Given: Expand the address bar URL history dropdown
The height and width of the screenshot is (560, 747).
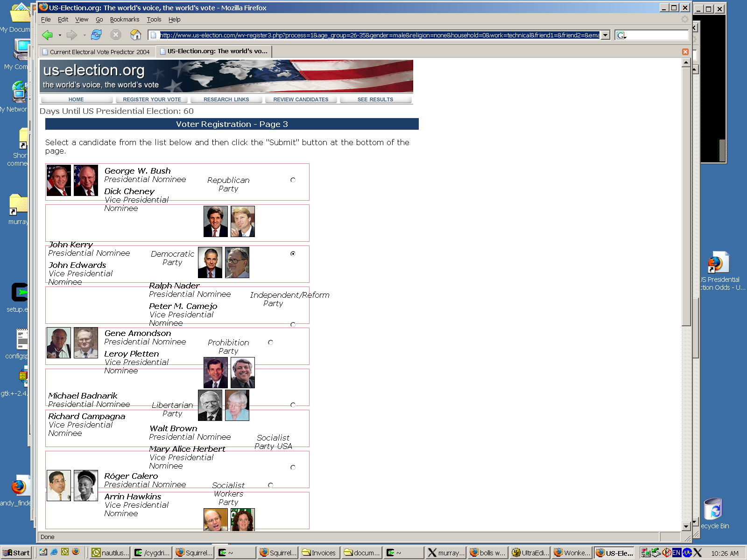Looking at the screenshot, I should click(606, 35).
